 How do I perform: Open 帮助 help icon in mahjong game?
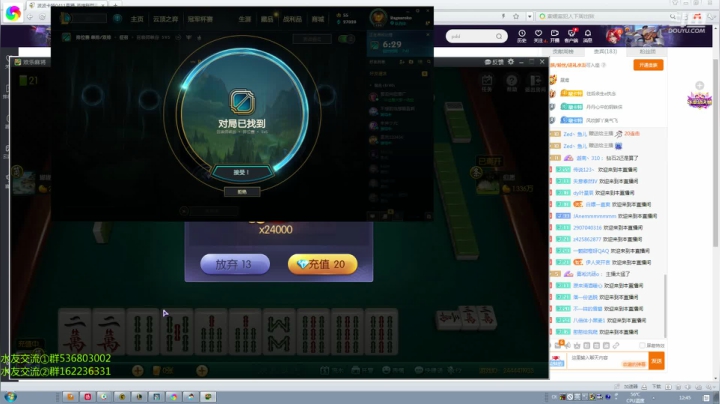(x=512, y=83)
